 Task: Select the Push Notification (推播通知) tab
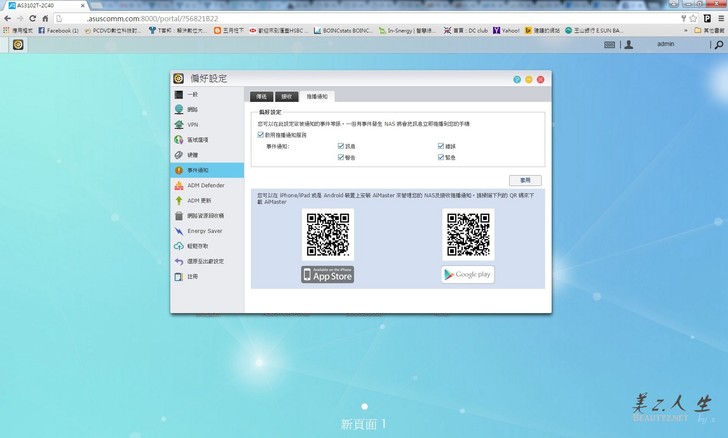point(317,97)
